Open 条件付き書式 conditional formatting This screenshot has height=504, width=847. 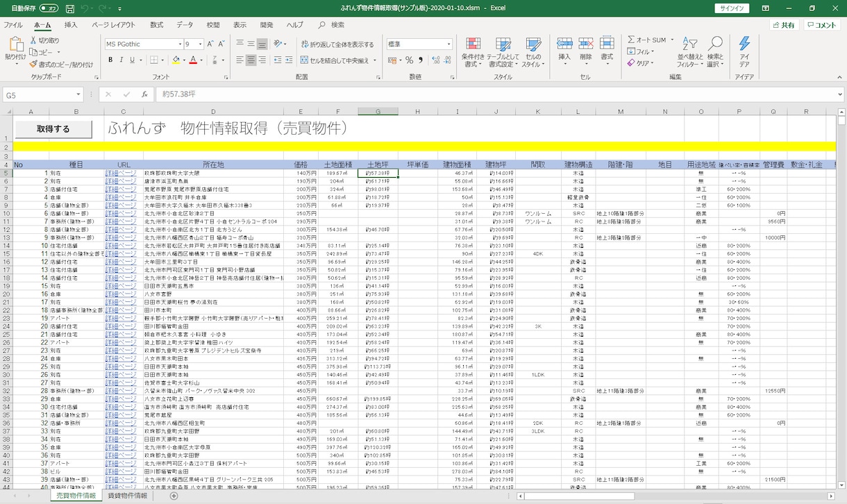(473, 52)
